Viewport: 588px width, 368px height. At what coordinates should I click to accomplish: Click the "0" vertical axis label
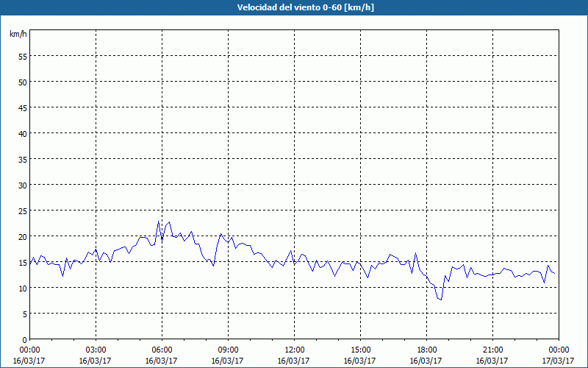pyautogui.click(x=25, y=340)
